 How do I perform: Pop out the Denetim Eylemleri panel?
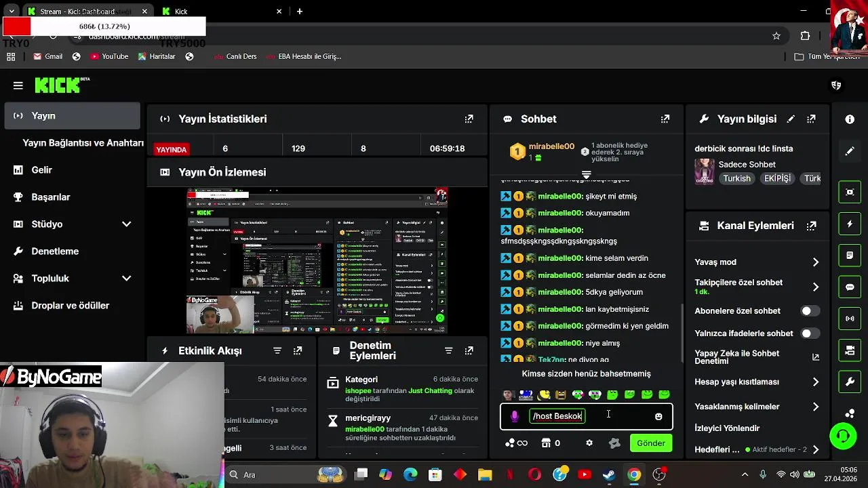coord(469,350)
